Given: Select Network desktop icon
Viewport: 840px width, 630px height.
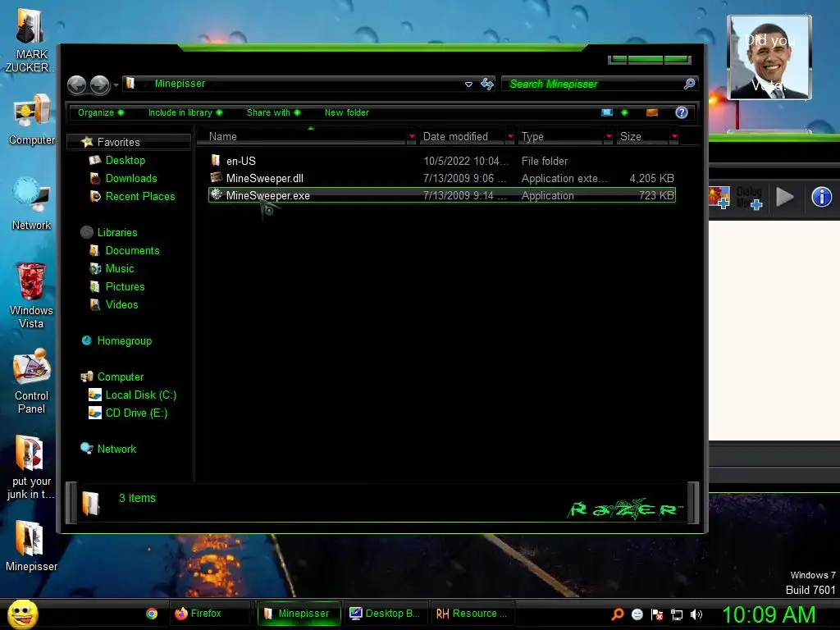Looking at the screenshot, I should point(31,203).
